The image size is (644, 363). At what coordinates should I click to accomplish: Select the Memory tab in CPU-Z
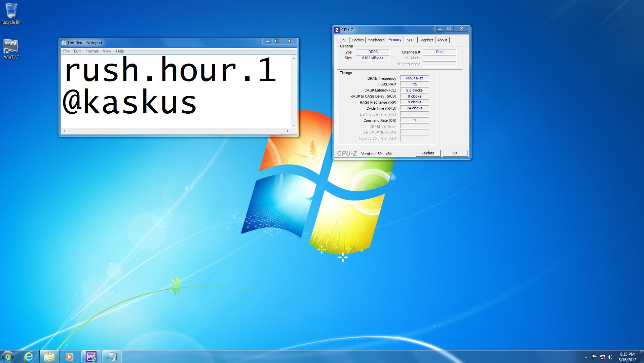tap(395, 40)
